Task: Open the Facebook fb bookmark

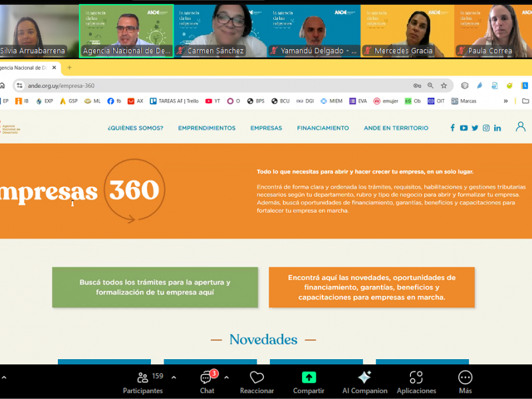Action: [114, 101]
